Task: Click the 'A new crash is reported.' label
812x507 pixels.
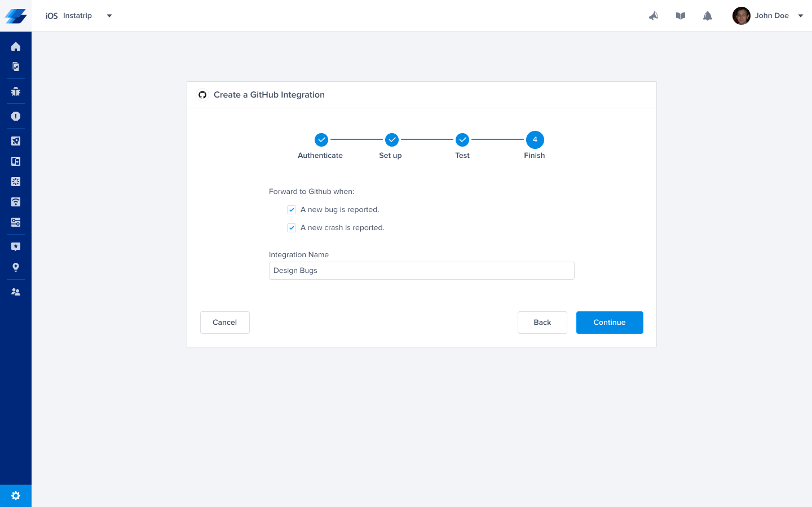Action: [342, 228]
